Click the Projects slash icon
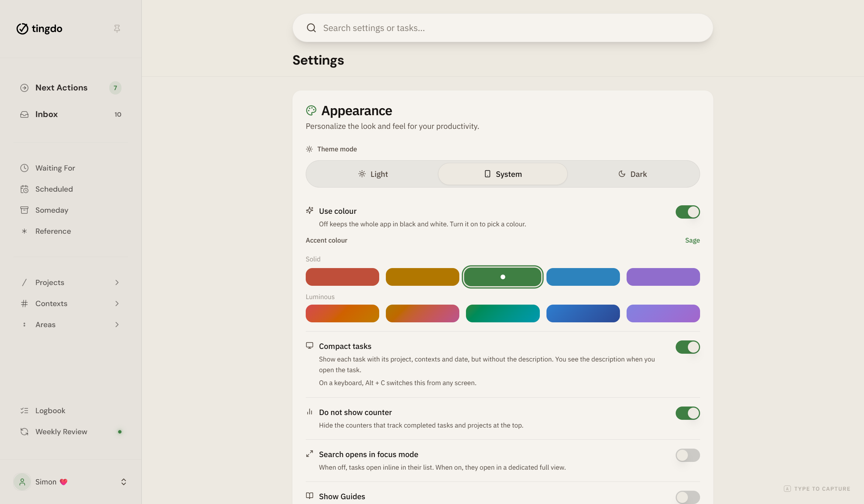864x504 pixels. pos(24,282)
